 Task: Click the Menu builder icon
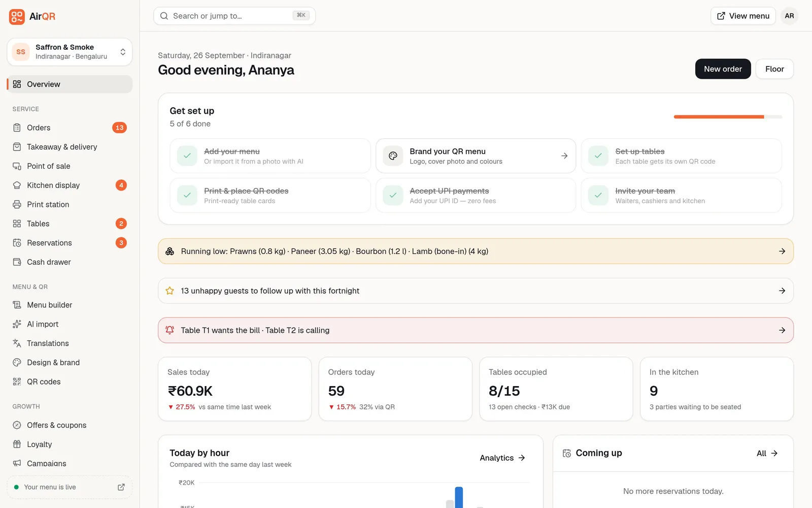(x=17, y=305)
